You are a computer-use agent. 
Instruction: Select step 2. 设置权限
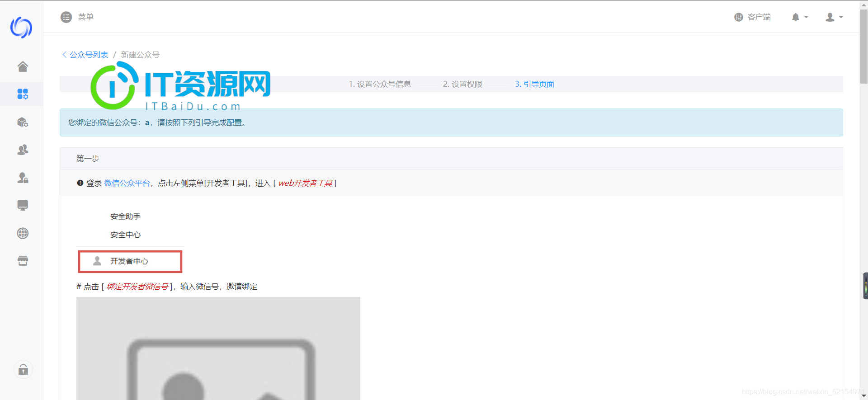pyautogui.click(x=462, y=84)
